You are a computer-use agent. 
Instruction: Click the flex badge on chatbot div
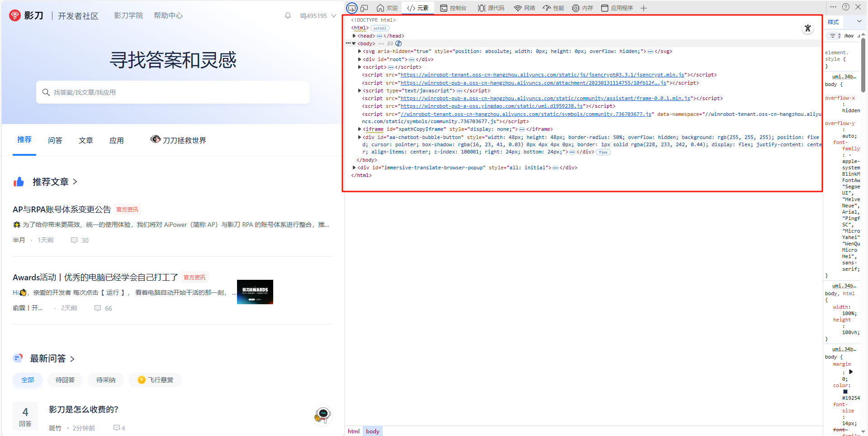coord(603,152)
